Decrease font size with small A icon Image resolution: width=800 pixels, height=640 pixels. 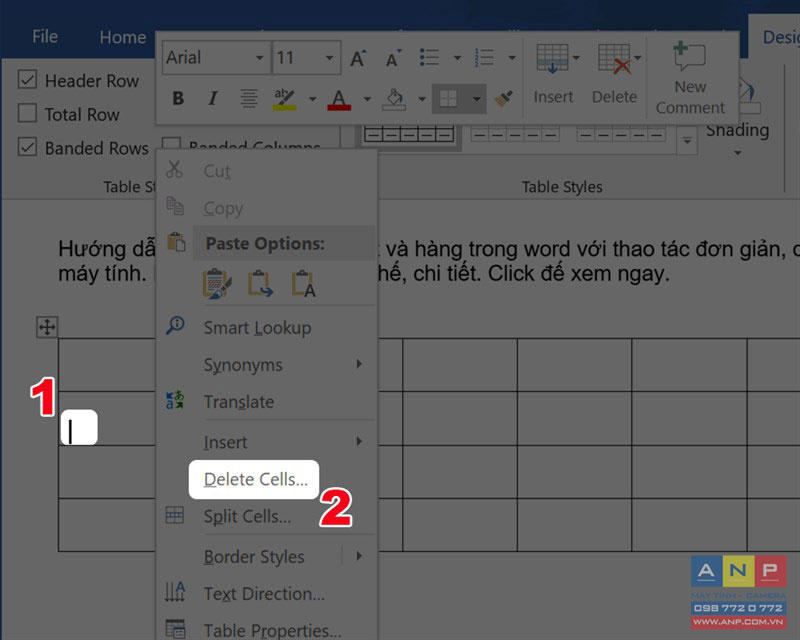pyautogui.click(x=393, y=59)
